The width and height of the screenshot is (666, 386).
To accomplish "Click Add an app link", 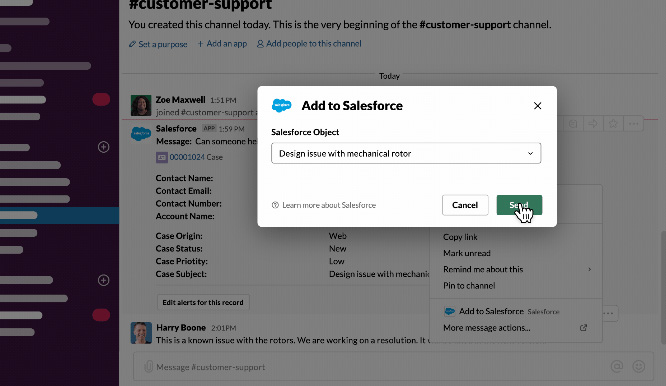I will (226, 44).
